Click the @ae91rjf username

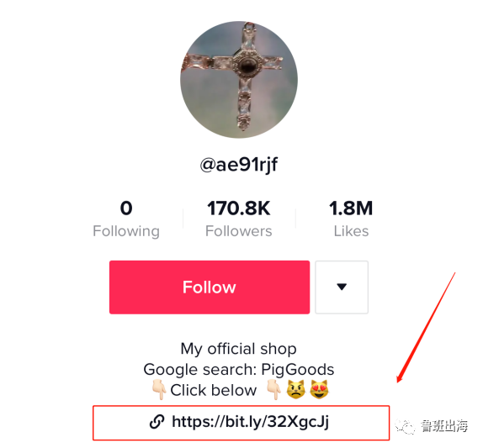click(239, 164)
